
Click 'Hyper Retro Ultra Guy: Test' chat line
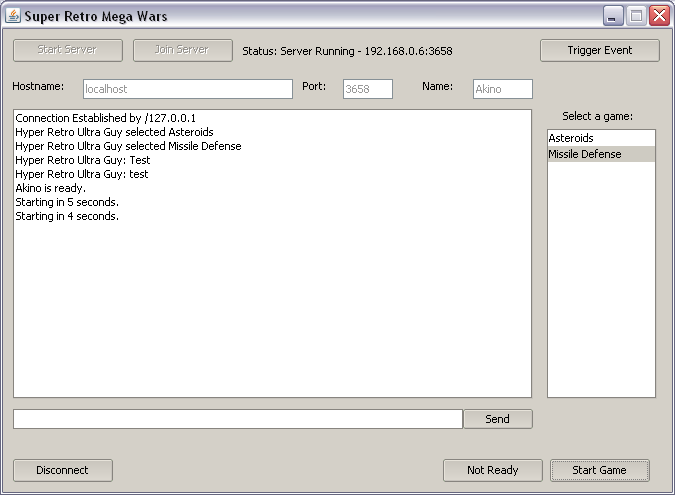pos(83,160)
